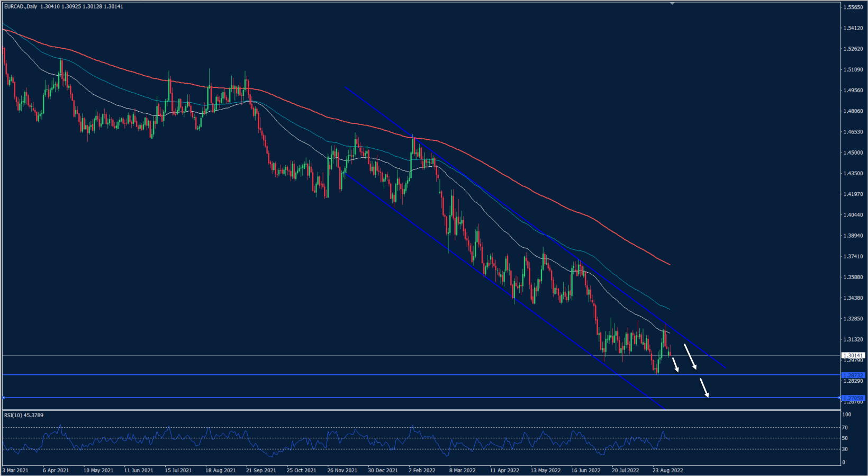The image size is (868, 476).
Task: Click the 2 Feb 2022 date label
Action: click(x=422, y=470)
